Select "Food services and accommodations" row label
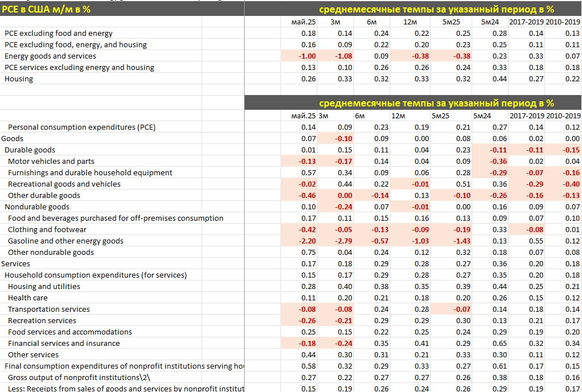Viewport: 582px width, 392px height. (x=70, y=332)
